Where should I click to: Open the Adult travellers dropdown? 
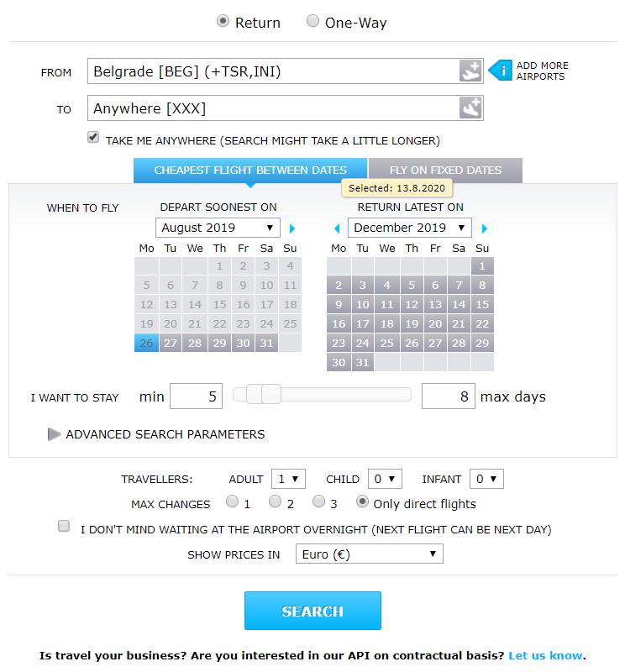pos(288,479)
